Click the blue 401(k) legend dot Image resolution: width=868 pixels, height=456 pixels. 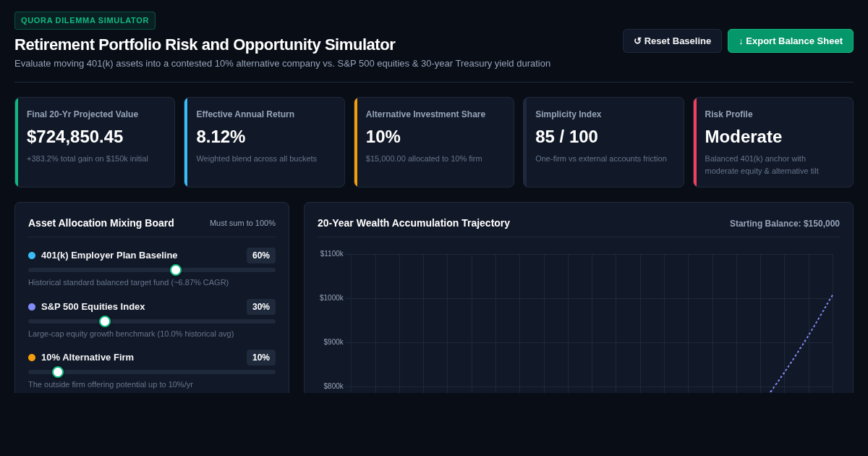pyautogui.click(x=32, y=256)
